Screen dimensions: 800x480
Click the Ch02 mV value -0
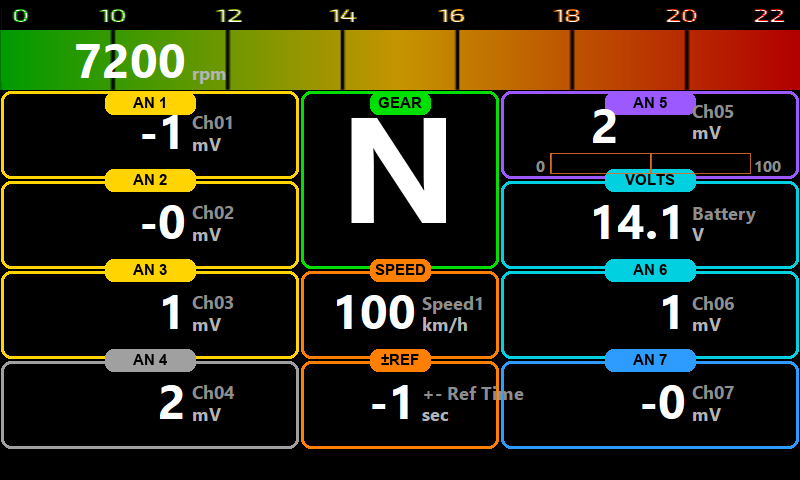(163, 223)
